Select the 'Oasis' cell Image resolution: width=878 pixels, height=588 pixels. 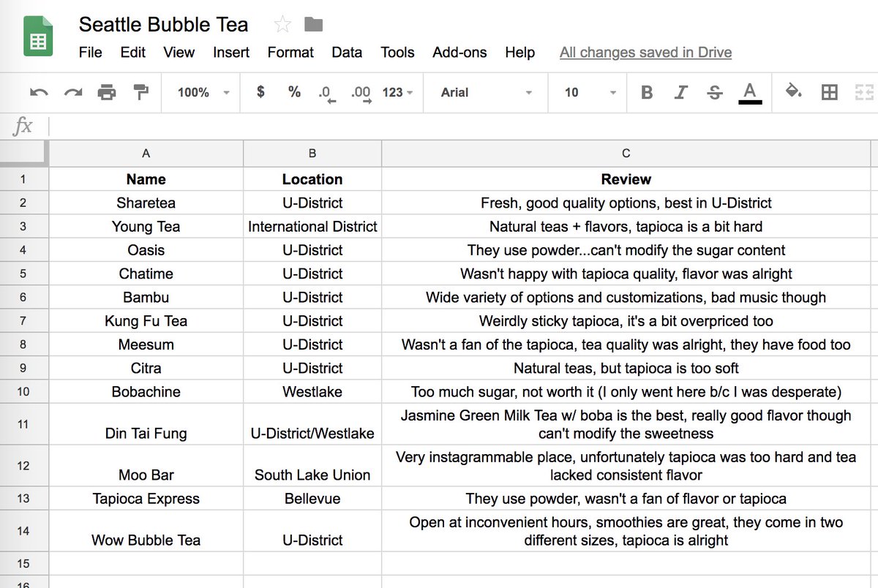[146, 250]
